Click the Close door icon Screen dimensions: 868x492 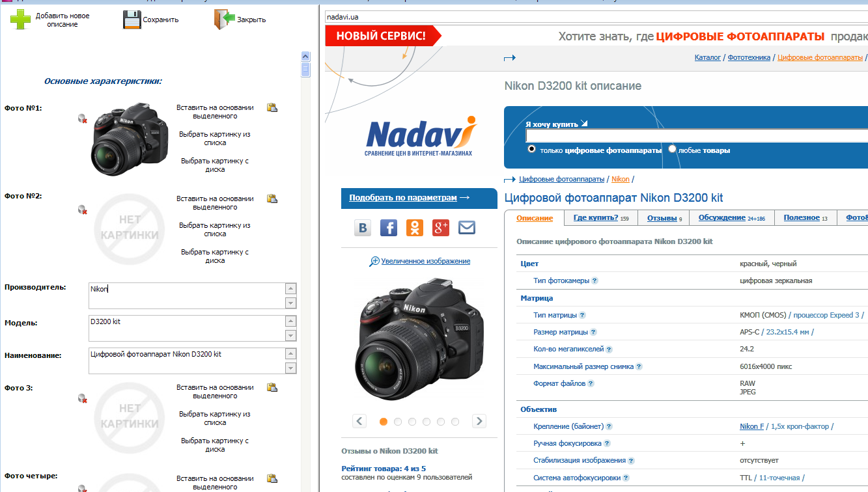224,20
